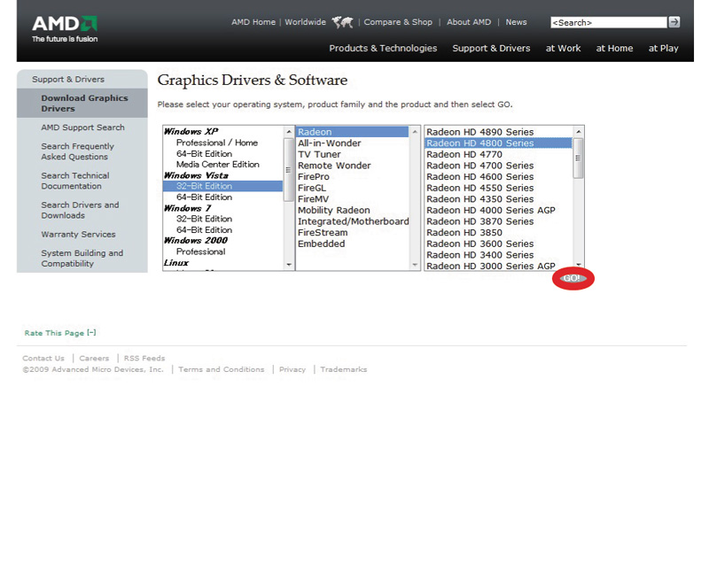Submit search with arrow button
Image resolution: width=709 pixels, height=588 pixels.
pyautogui.click(x=674, y=21)
